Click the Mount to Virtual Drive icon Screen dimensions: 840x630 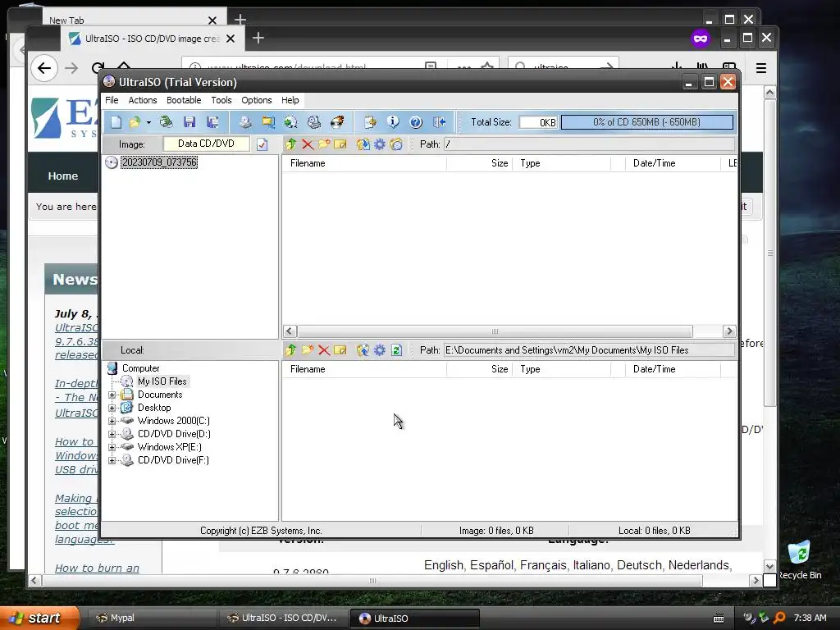tap(314, 122)
